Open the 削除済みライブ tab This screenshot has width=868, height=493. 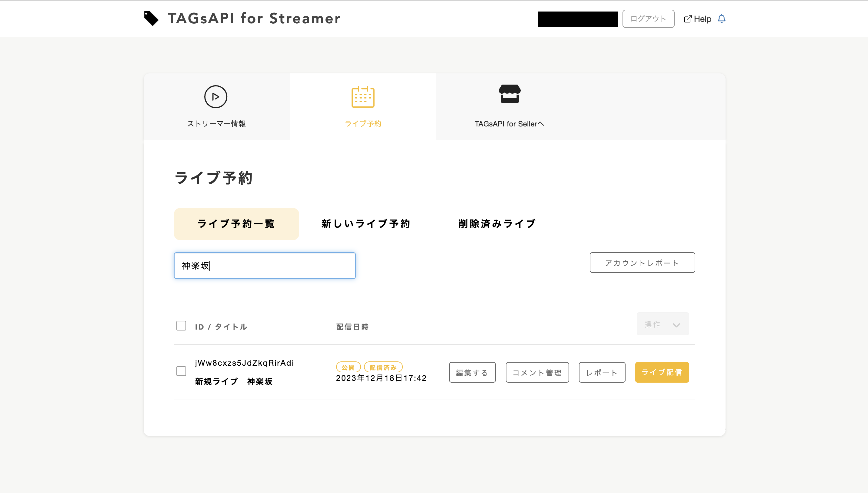(x=497, y=224)
